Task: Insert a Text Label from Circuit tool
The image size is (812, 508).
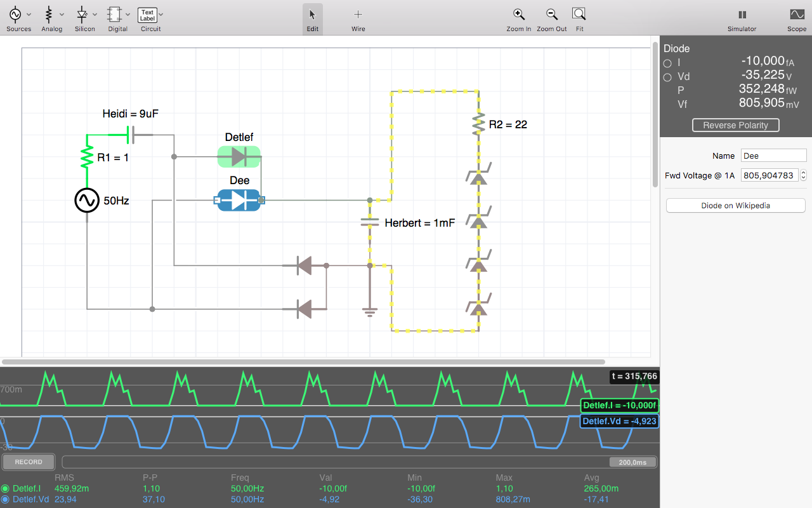Action: tap(147, 14)
